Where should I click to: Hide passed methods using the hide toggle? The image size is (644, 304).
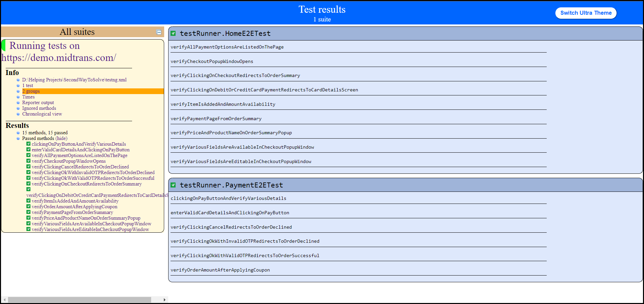pyautogui.click(x=61, y=138)
